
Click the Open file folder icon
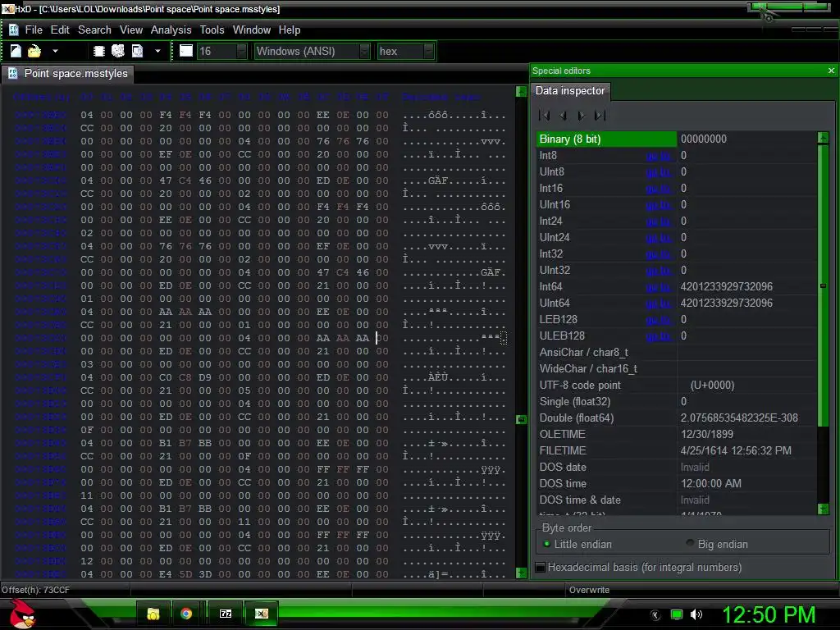(x=34, y=51)
